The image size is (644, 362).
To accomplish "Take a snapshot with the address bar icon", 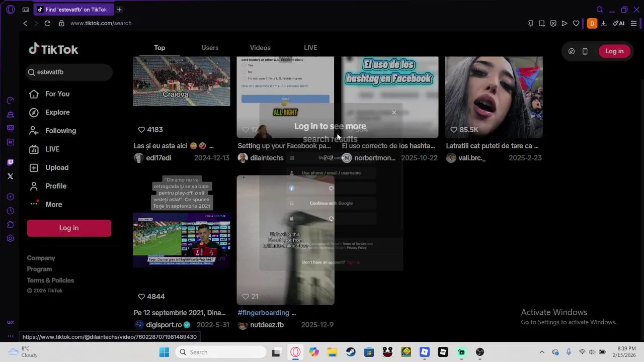I will click(542, 23).
